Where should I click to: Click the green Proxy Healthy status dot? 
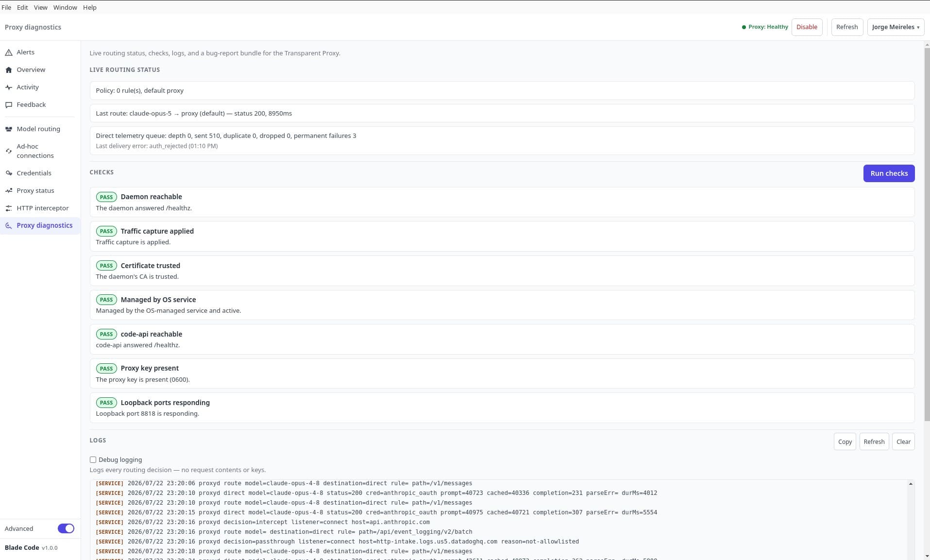[x=744, y=27]
